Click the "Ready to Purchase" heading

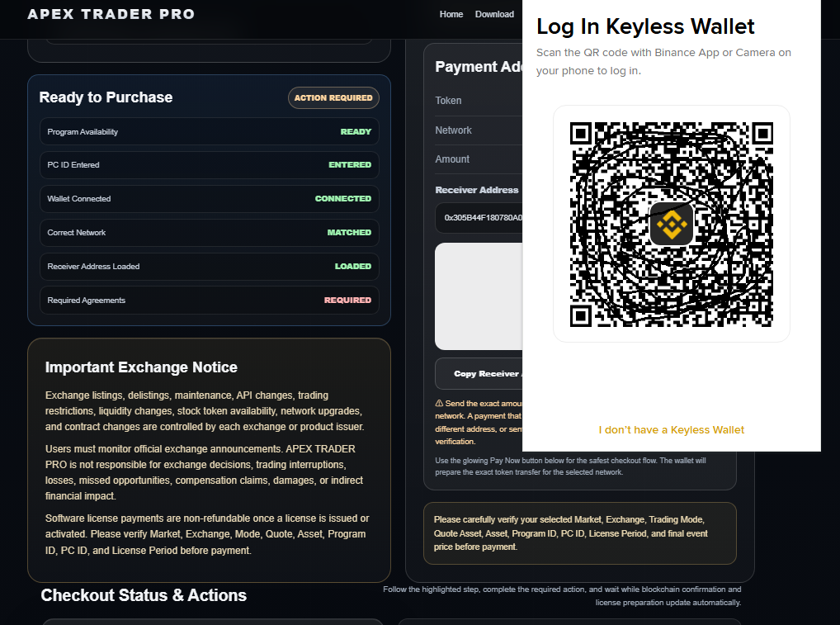[106, 97]
